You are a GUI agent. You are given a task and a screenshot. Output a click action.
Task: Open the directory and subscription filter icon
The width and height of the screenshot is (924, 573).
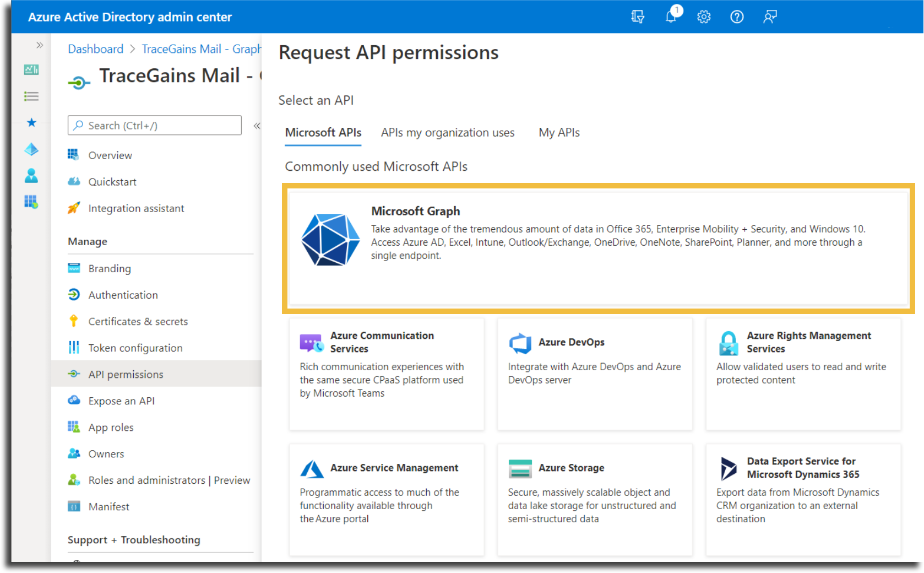click(638, 17)
